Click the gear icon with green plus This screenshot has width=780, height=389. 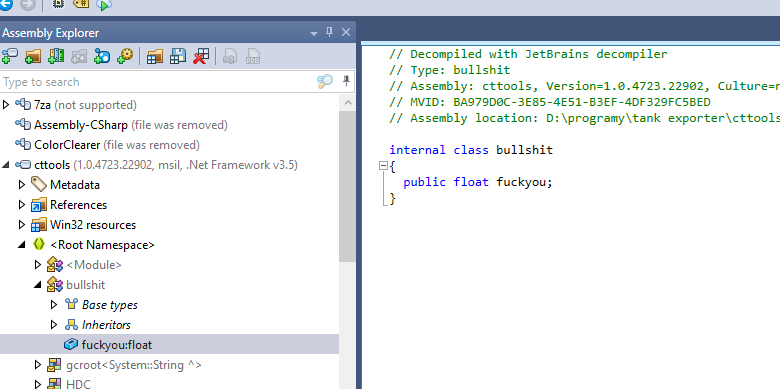click(x=125, y=56)
